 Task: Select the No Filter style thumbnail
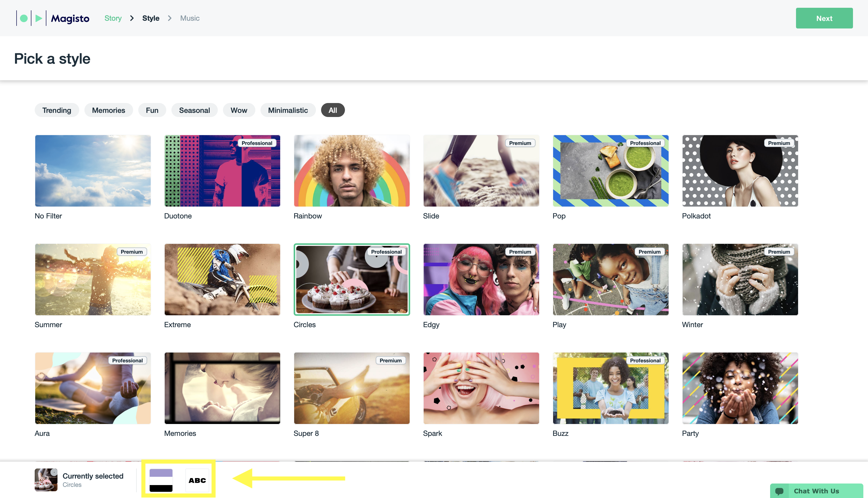click(93, 171)
